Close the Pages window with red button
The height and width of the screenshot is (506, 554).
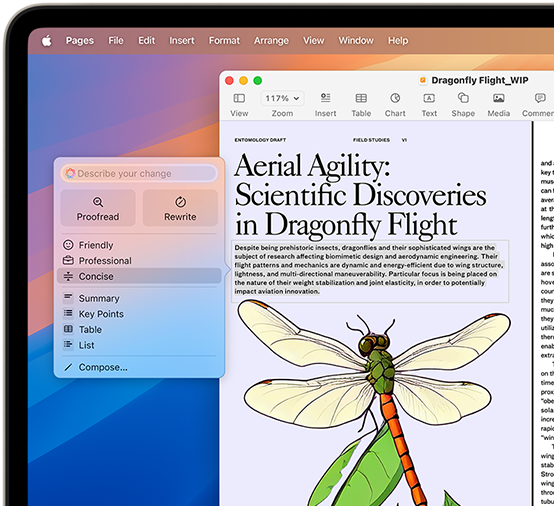tap(229, 81)
